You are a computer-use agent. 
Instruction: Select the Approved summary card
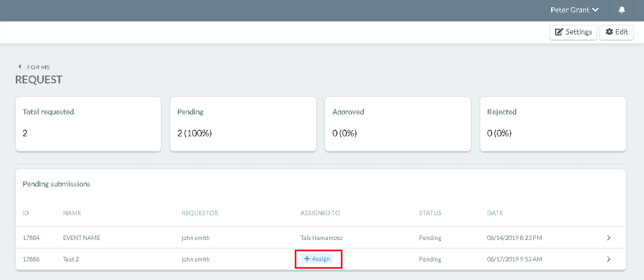398,124
